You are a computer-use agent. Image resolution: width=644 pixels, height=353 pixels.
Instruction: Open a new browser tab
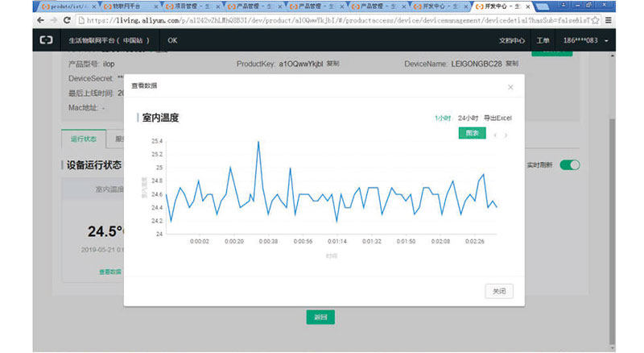pyautogui.click(x=542, y=6)
